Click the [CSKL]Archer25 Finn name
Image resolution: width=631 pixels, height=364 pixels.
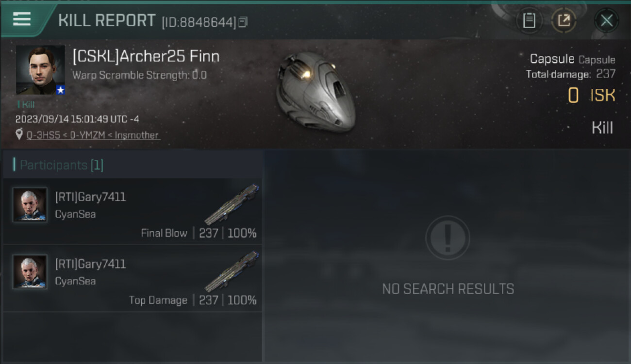click(x=146, y=57)
